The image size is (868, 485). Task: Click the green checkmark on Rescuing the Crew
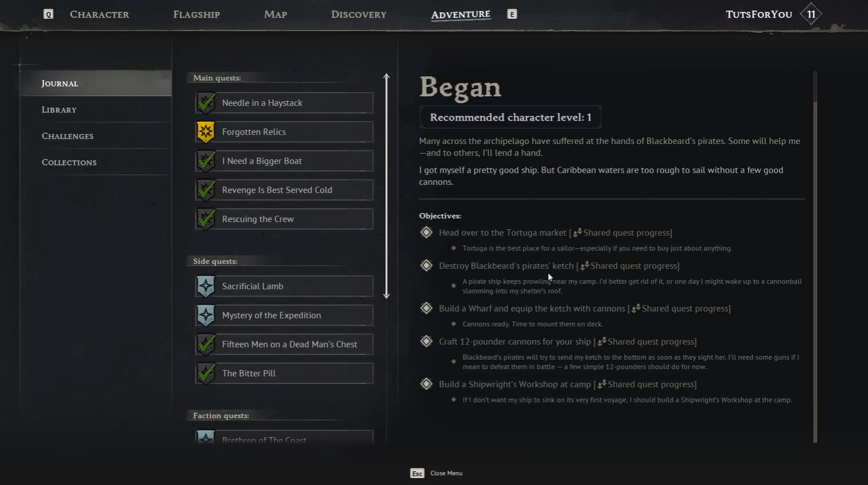click(206, 219)
